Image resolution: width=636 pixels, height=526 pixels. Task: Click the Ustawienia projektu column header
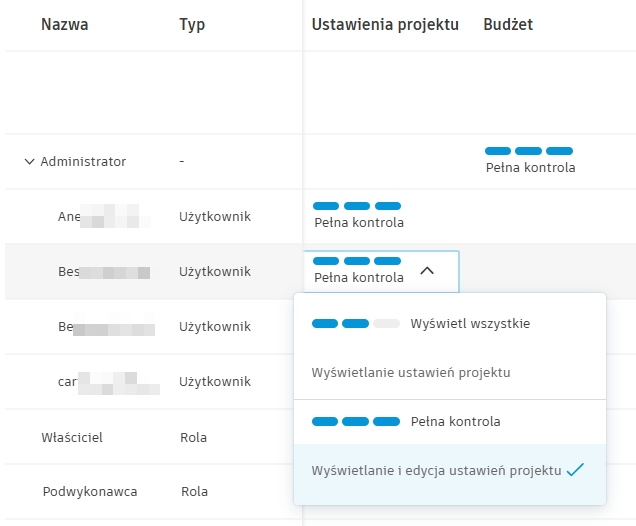click(x=385, y=24)
